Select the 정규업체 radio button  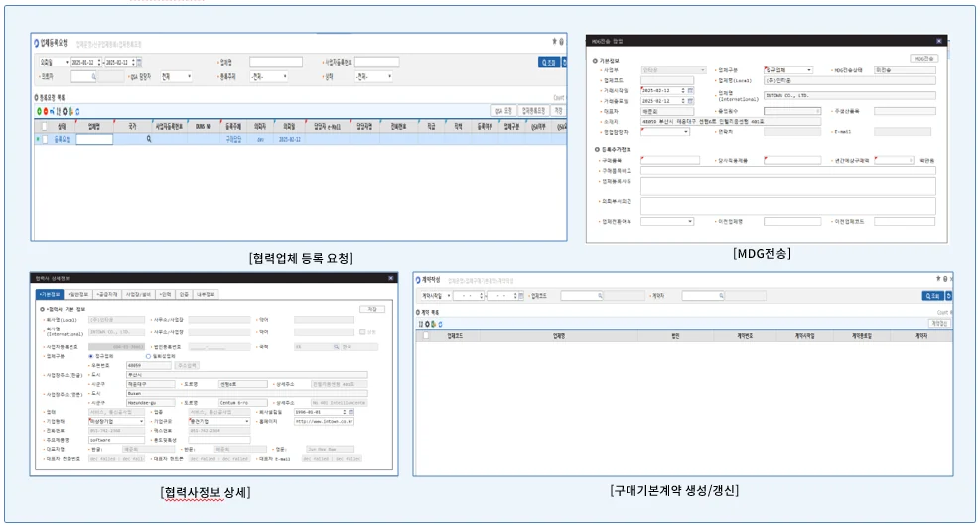(91, 356)
